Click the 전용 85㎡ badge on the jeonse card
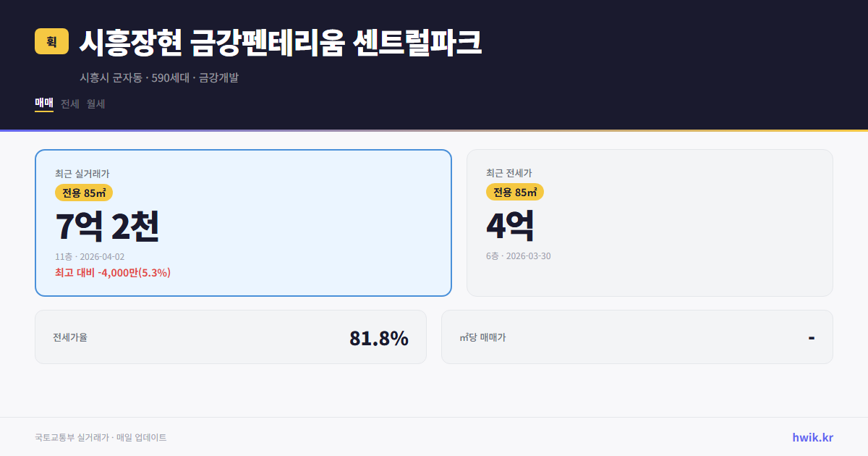Image resolution: width=868 pixels, height=456 pixels. coord(515,193)
